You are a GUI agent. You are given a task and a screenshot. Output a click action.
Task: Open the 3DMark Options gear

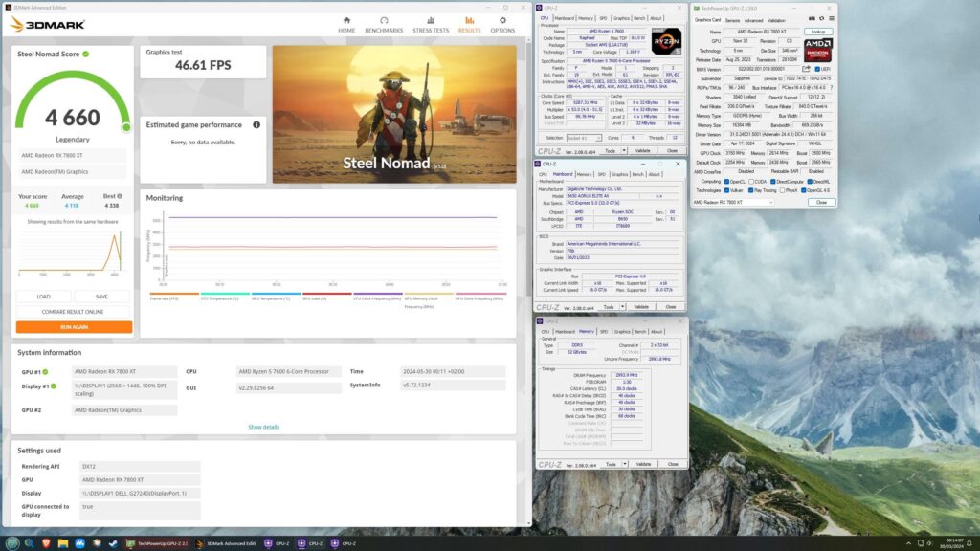click(502, 24)
